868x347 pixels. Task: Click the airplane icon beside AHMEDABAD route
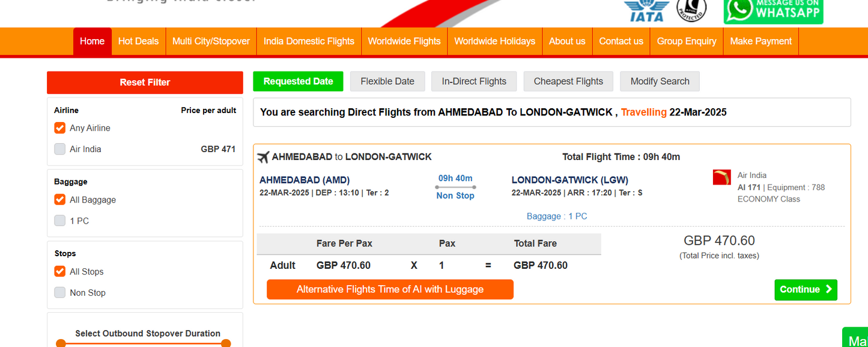[x=263, y=157]
